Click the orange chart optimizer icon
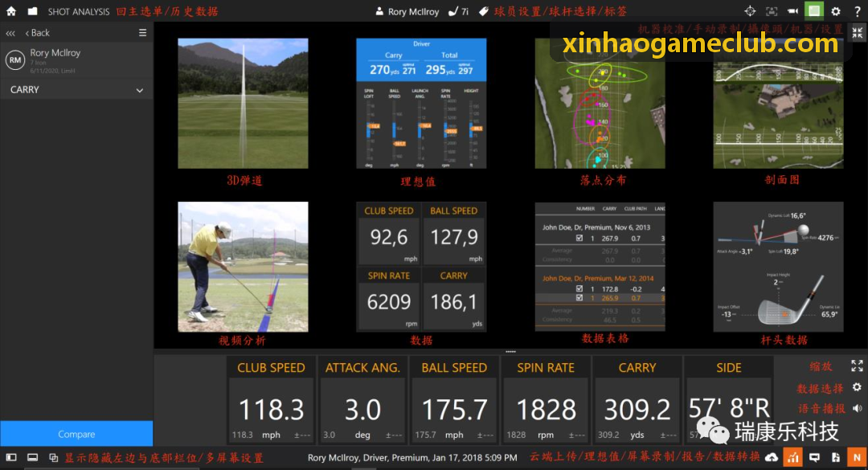Image resolution: width=868 pixels, height=470 pixels. (793, 458)
